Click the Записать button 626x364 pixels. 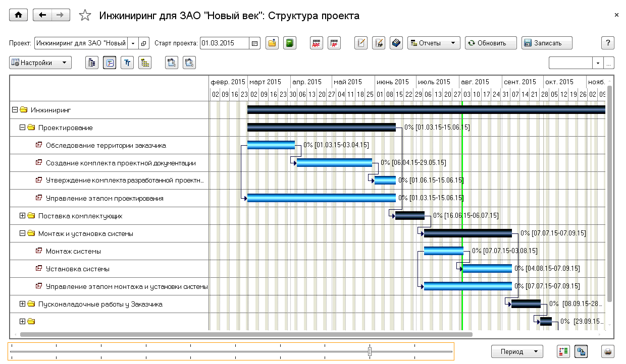[x=547, y=43]
